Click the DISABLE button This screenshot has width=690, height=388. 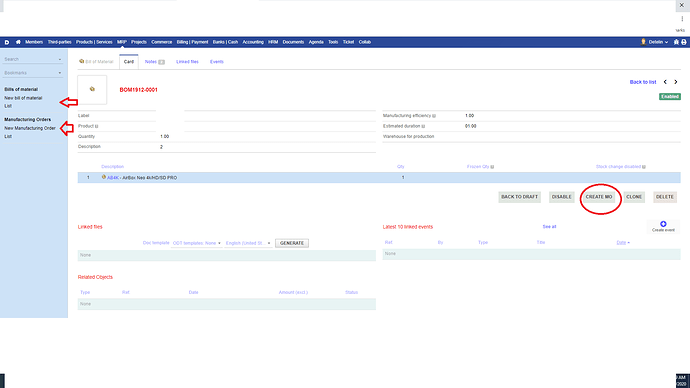coord(562,197)
